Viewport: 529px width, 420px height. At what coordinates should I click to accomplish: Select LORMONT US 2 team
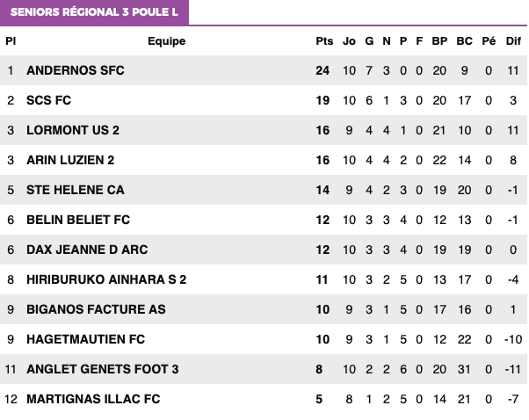(x=73, y=130)
